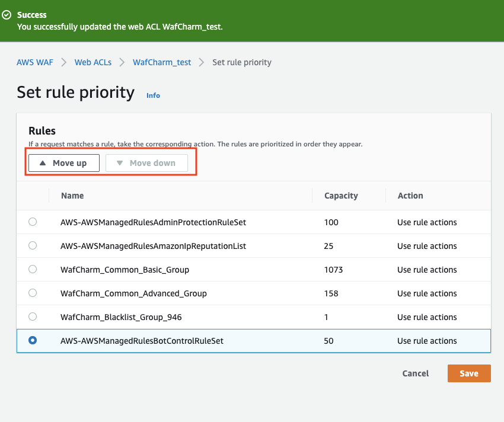Screen dimensions: 504x422
Task: Open Web ACLs breadcrumb link
Action: [93, 62]
